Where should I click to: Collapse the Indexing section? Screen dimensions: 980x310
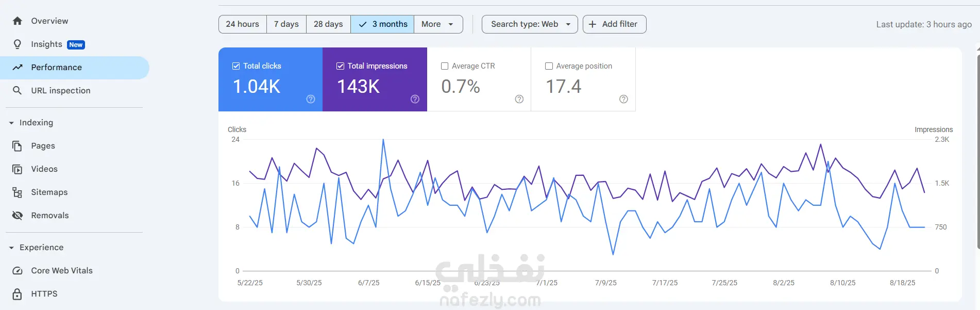point(11,123)
